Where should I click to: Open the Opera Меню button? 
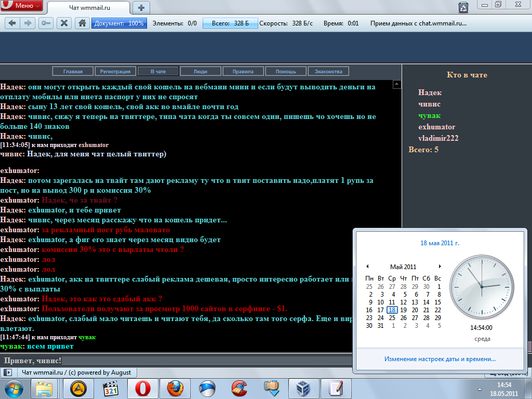[22, 5]
